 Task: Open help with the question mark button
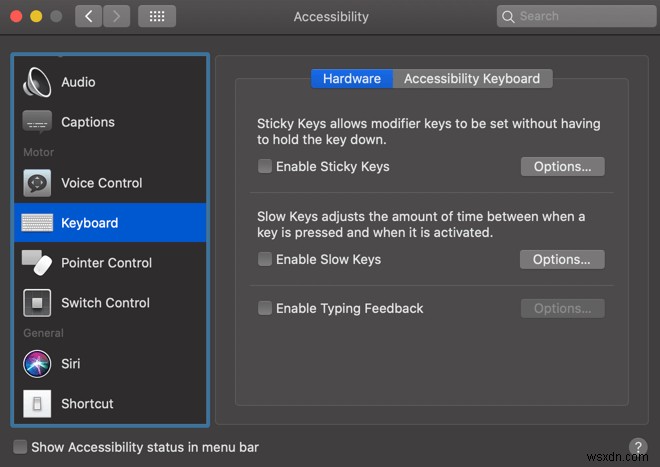click(x=637, y=447)
